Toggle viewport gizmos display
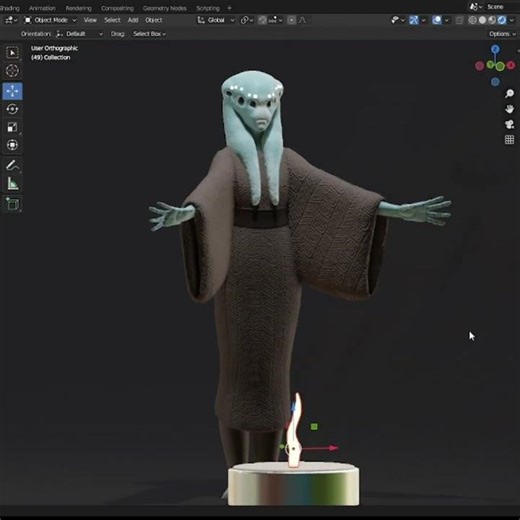This screenshot has height=520, width=520. coord(414,20)
